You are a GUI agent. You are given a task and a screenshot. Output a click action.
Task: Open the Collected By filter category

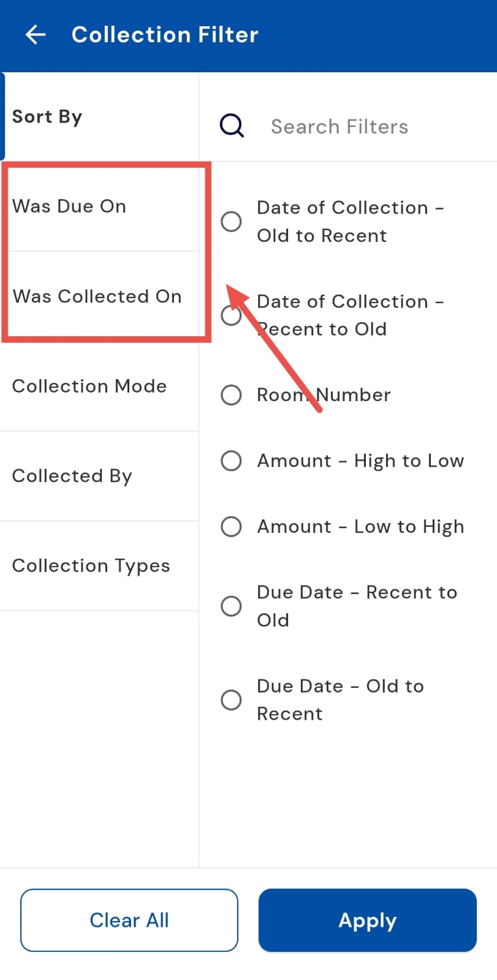pyautogui.click(x=72, y=476)
